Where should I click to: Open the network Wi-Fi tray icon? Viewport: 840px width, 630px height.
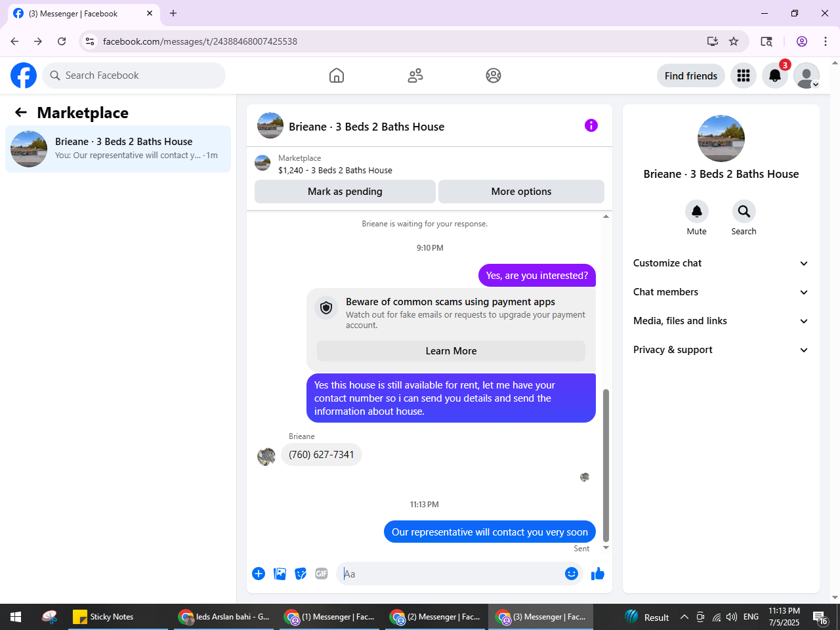coord(716,617)
